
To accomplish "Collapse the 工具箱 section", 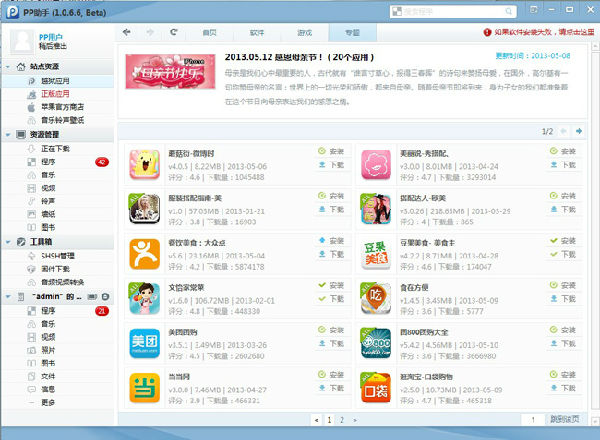I will [x=8, y=242].
